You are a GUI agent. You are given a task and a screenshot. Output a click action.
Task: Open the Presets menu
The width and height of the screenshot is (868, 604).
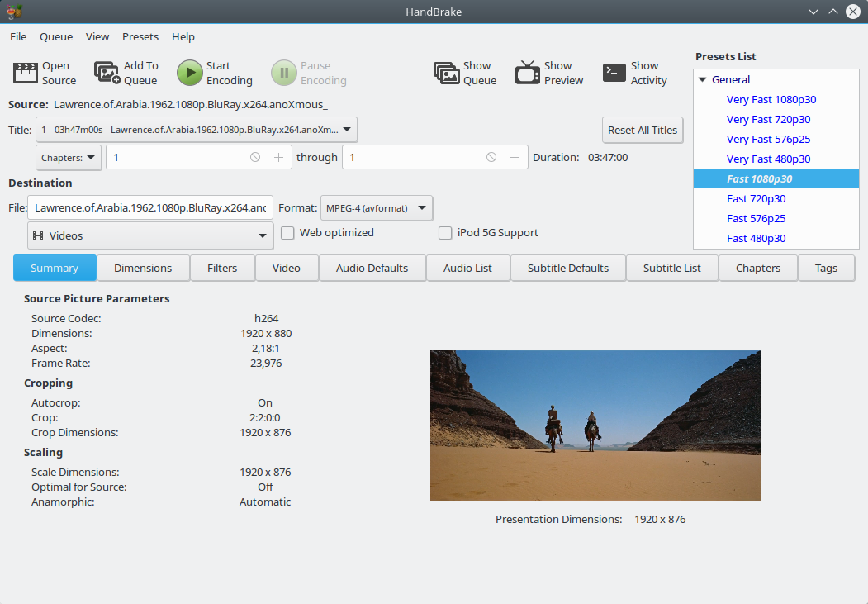coord(140,36)
